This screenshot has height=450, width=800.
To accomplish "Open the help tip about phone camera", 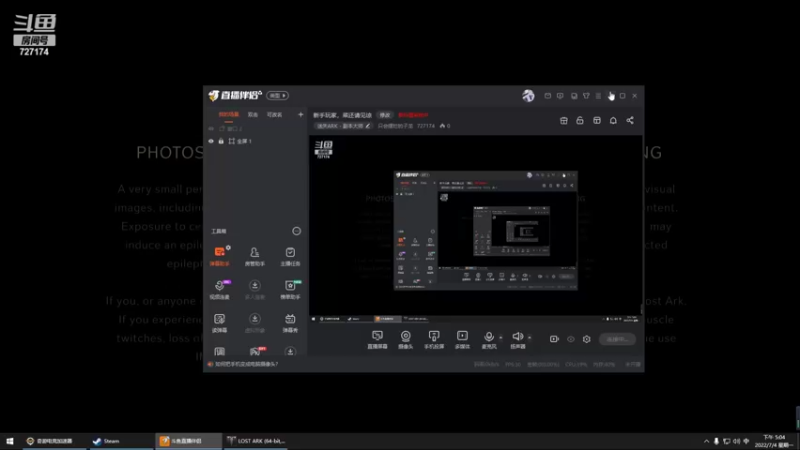I will click(x=246, y=364).
